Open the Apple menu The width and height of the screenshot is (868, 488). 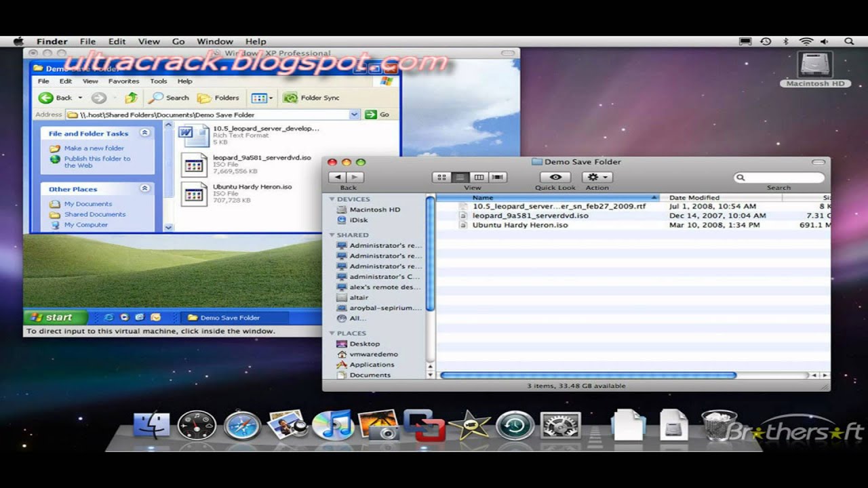18,41
